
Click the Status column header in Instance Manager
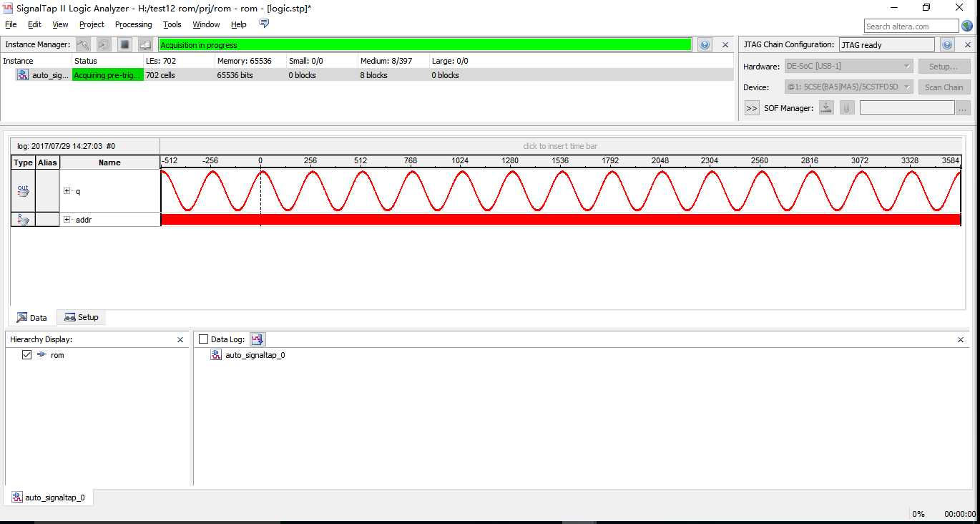click(107, 61)
